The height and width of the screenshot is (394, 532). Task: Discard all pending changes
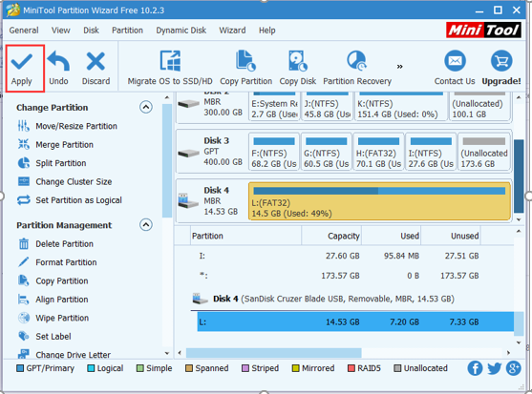96,69
